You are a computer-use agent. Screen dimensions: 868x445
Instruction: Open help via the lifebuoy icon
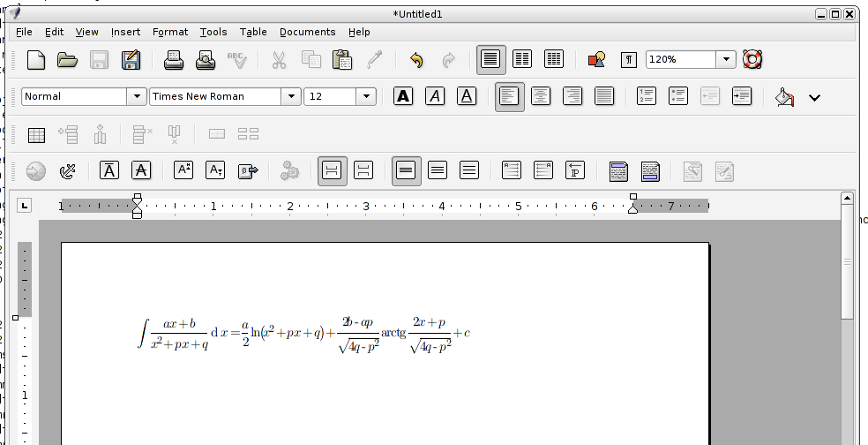(752, 60)
